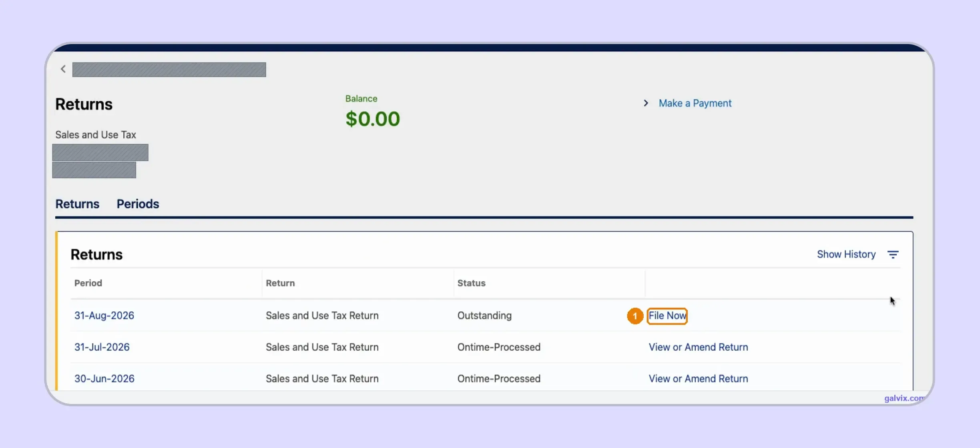Click the back arrow chevron icon
The height and width of the screenshot is (448, 980).
coord(63,69)
